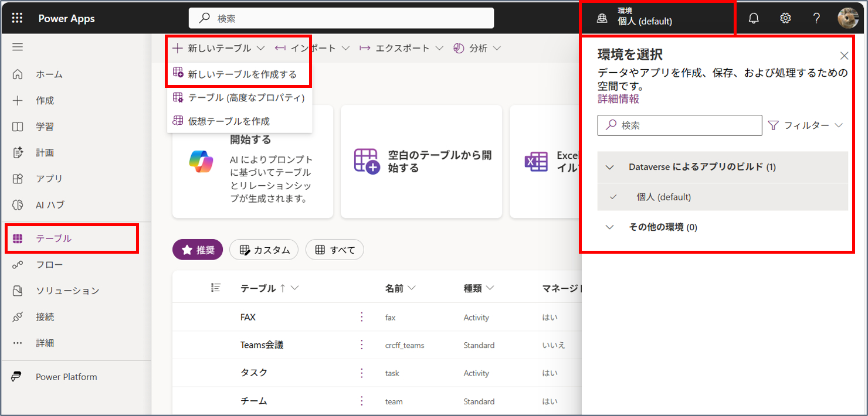The height and width of the screenshot is (416, 868).
Task: Open the more options dots for FAX row
Action: coord(362,317)
